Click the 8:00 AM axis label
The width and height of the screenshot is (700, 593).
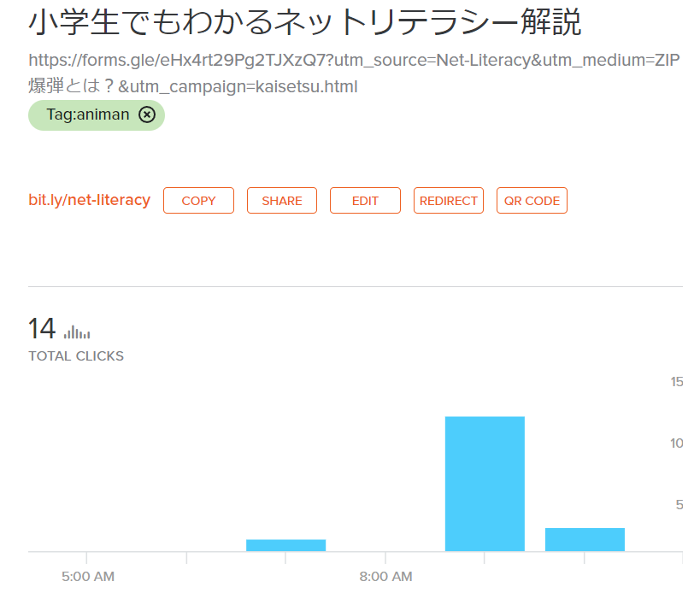(385, 577)
